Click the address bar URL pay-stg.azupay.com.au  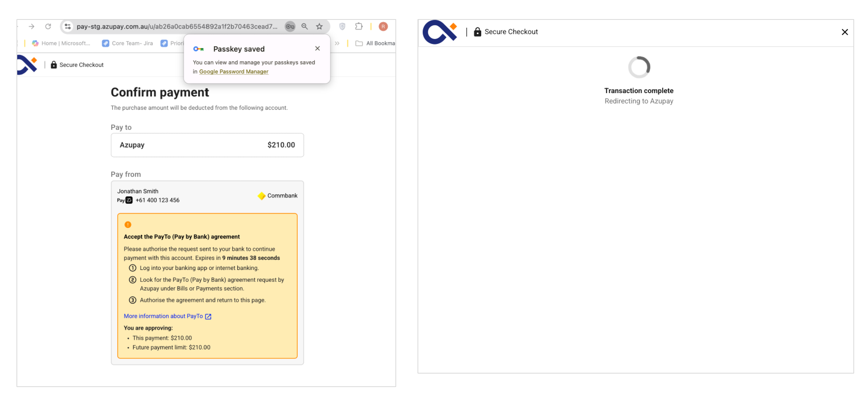click(177, 27)
